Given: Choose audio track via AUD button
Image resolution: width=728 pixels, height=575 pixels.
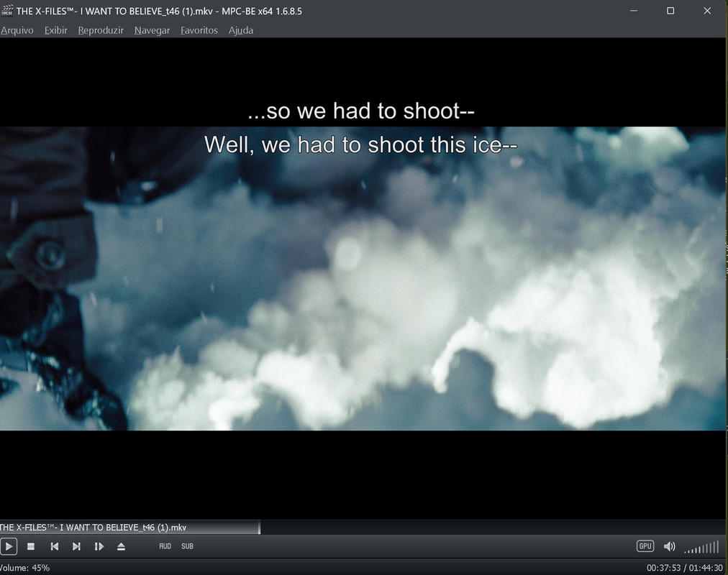Looking at the screenshot, I should [165, 546].
